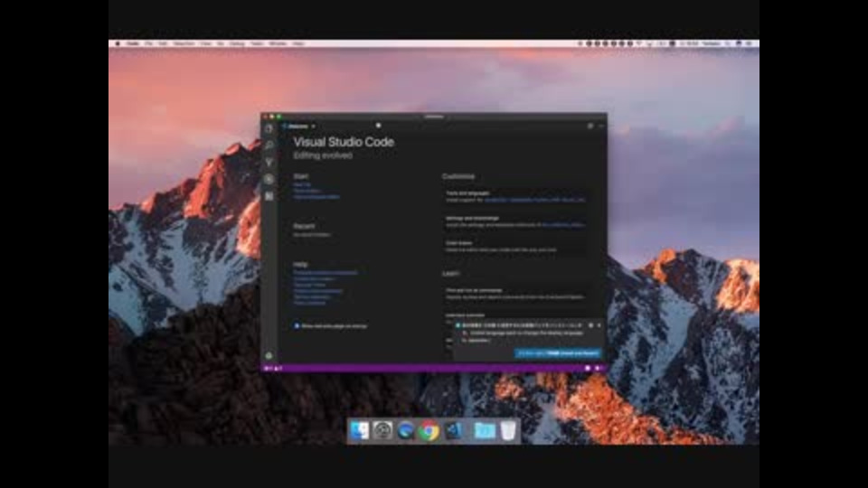Toggle Show welcome page on startup checkbox
This screenshot has width=868, height=488.
[x=297, y=326]
